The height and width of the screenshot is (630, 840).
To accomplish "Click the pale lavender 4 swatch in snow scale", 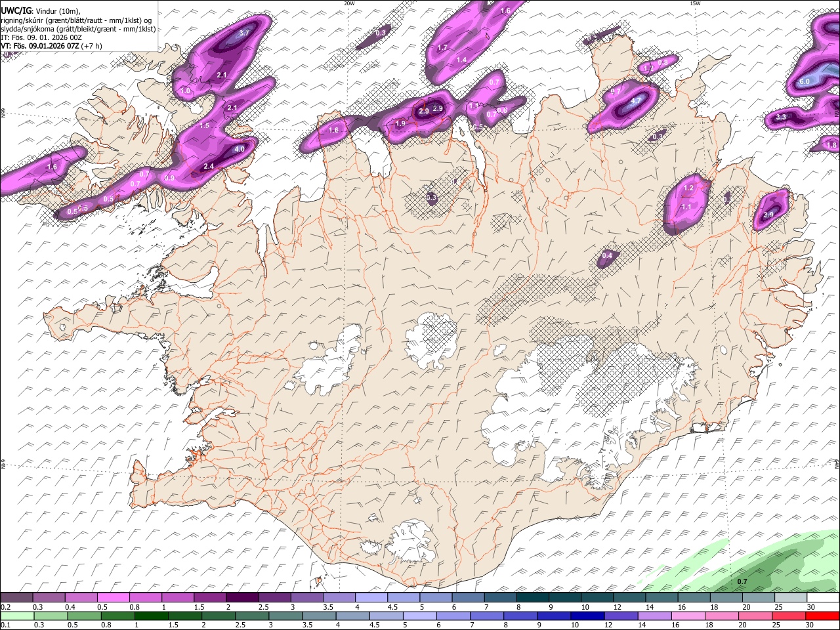I will coord(371,597).
